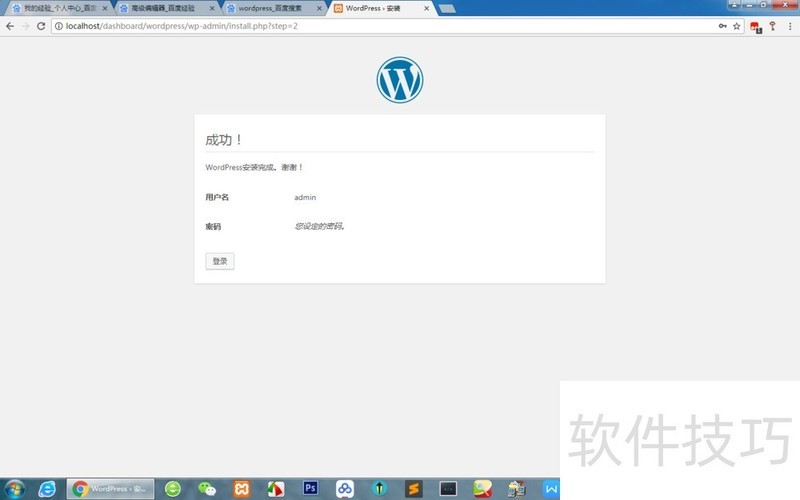Open Baidu cloud icon in the taskbar
This screenshot has height=500, width=800.
345,489
